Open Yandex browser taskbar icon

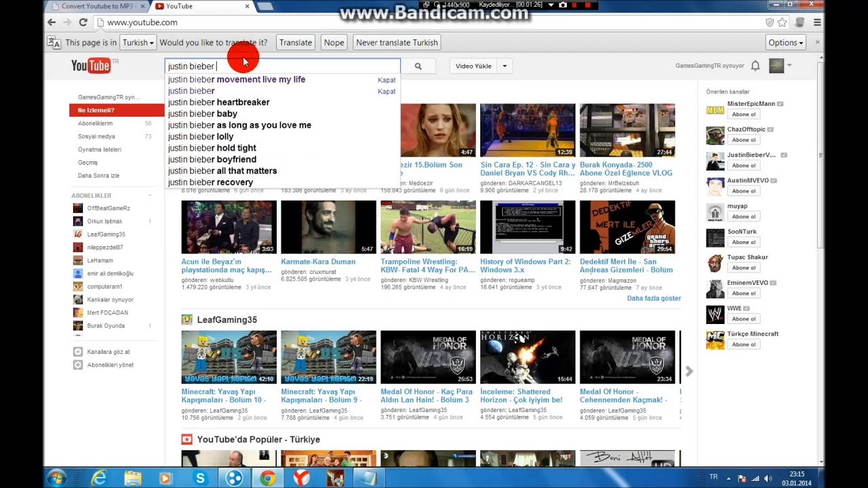tap(302, 478)
